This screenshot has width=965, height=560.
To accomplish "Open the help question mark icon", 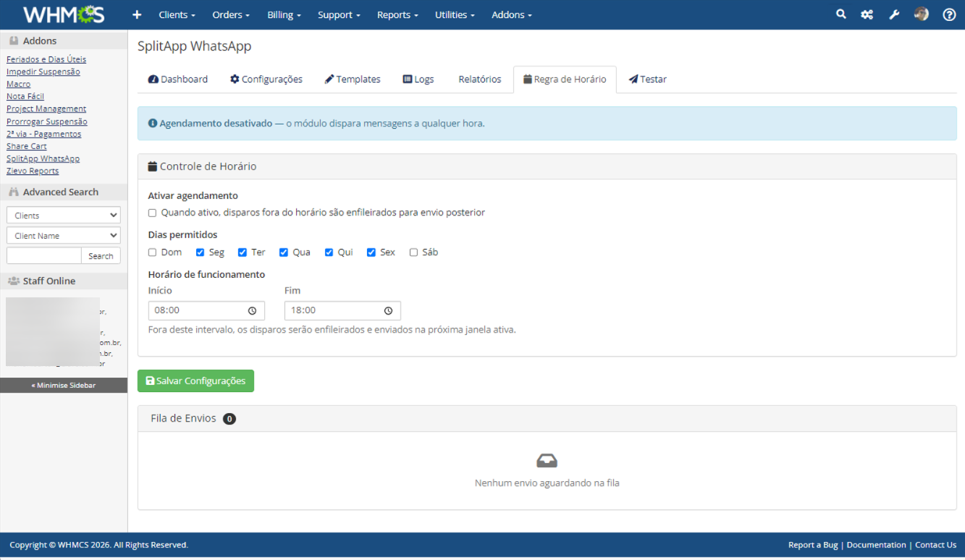I will [x=949, y=14].
